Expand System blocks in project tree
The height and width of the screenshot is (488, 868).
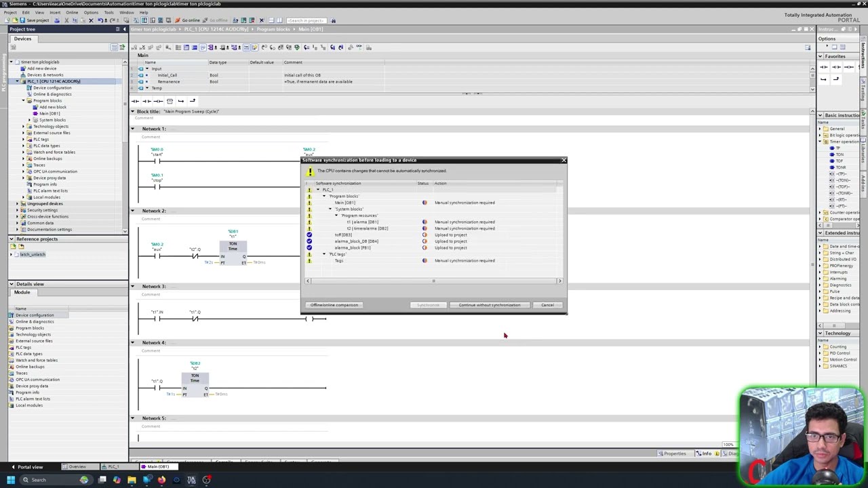click(x=30, y=120)
